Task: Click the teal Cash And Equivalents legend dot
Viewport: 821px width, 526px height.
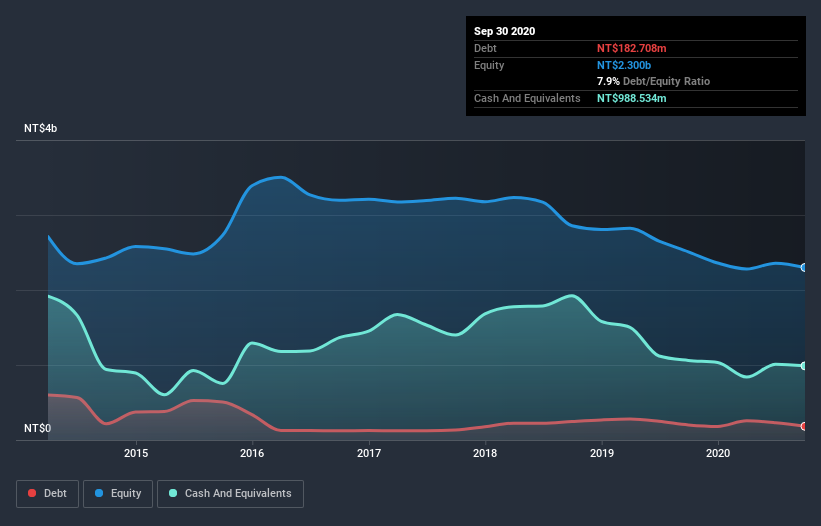Action: tap(173, 493)
